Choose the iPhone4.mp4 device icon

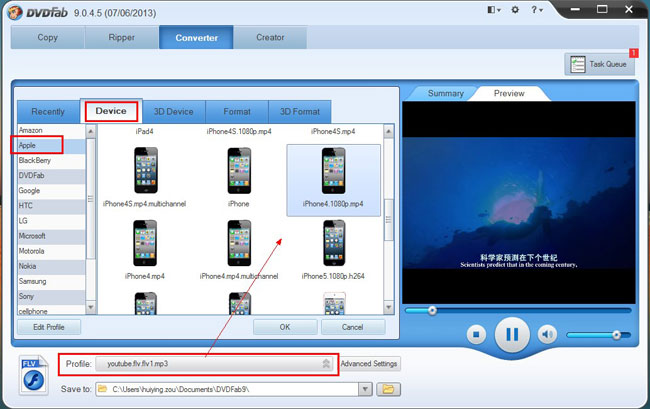[145, 243]
